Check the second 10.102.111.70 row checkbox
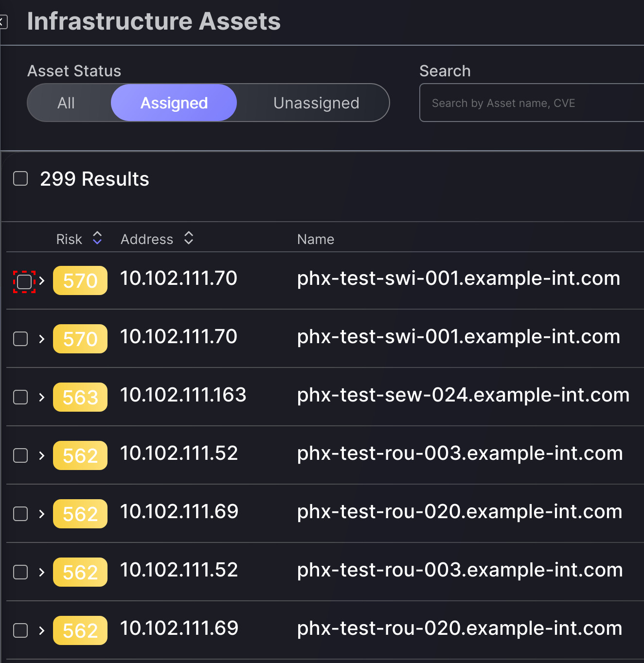 point(20,339)
